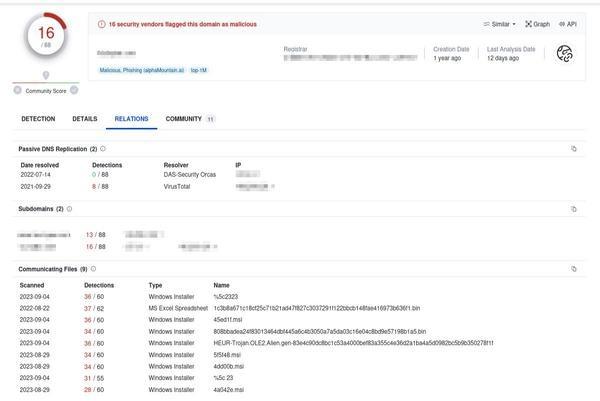Vote positive on community score
Screen dimensions: 600x401
[74, 90]
